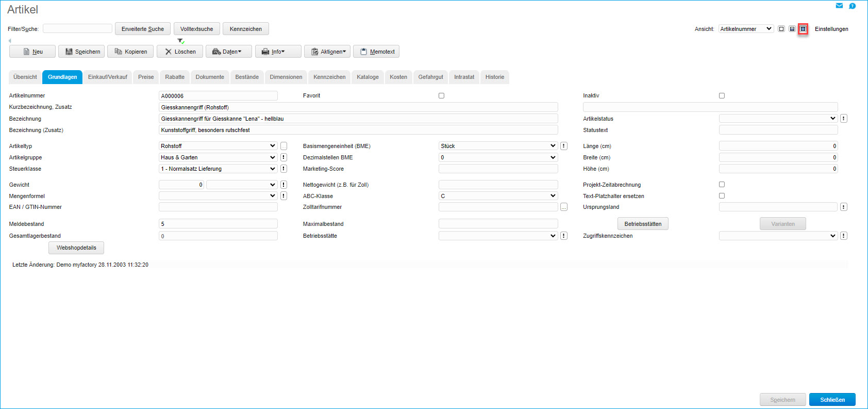Click the info icon next to Artikelgruppe
This screenshot has width=868, height=409.
[283, 157]
